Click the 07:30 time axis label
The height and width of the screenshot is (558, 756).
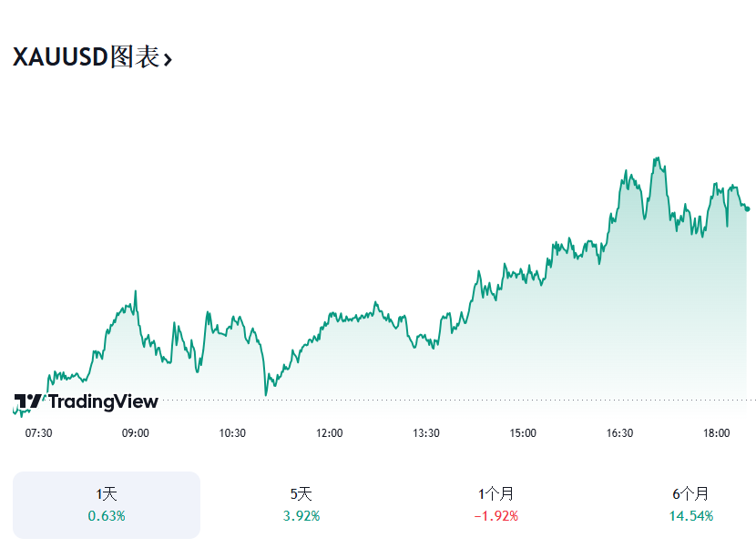tap(38, 433)
